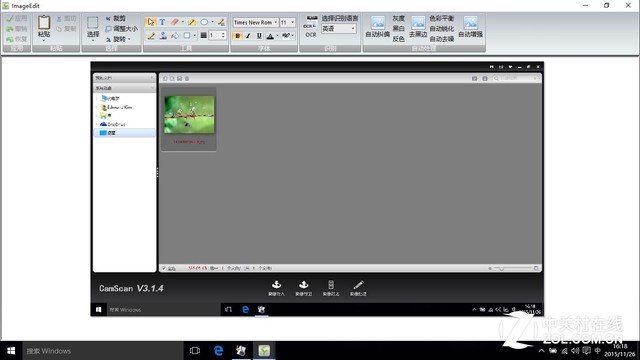This screenshot has height=360, width=640.
Task: Select the arrow pointer tool
Action: 151,22
